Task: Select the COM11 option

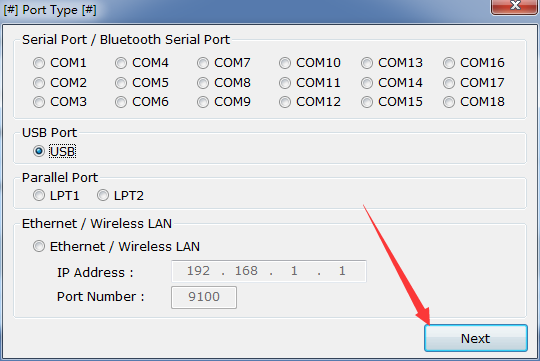Action: tap(285, 83)
